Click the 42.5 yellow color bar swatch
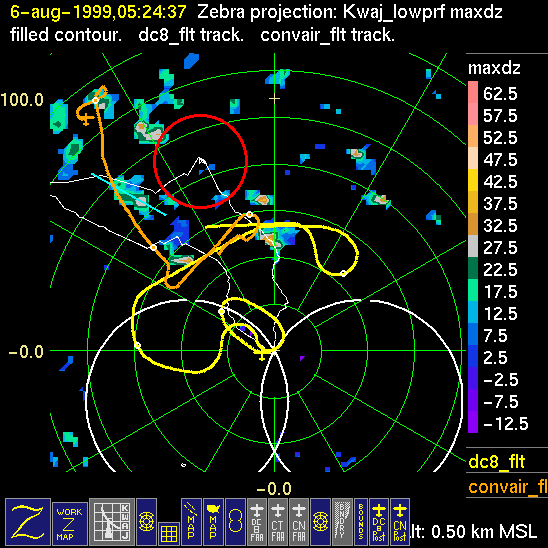This screenshot has width=548, height=548. [x=473, y=180]
